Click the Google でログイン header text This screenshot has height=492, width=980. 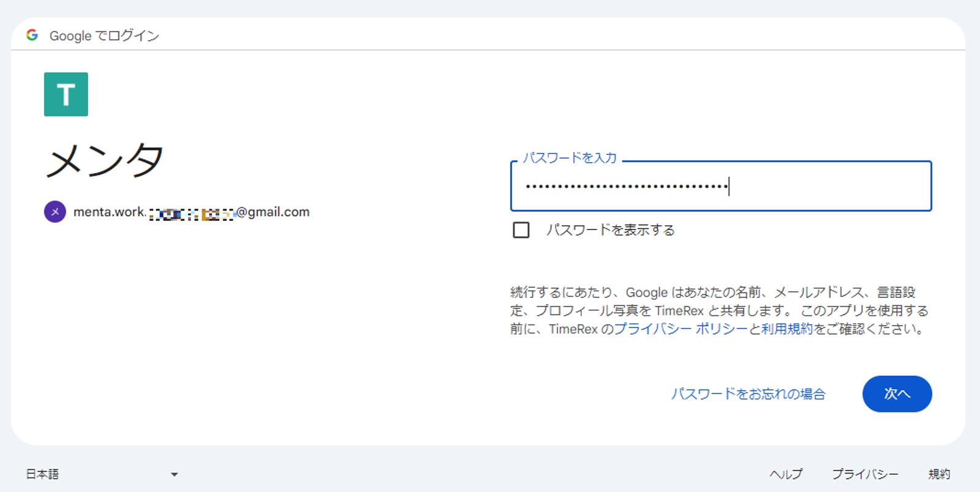pos(104,35)
